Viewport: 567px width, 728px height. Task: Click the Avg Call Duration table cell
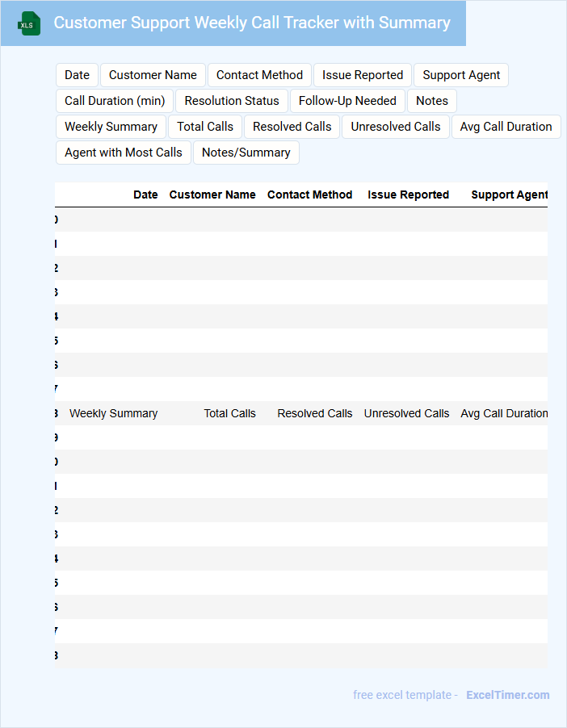pos(504,414)
